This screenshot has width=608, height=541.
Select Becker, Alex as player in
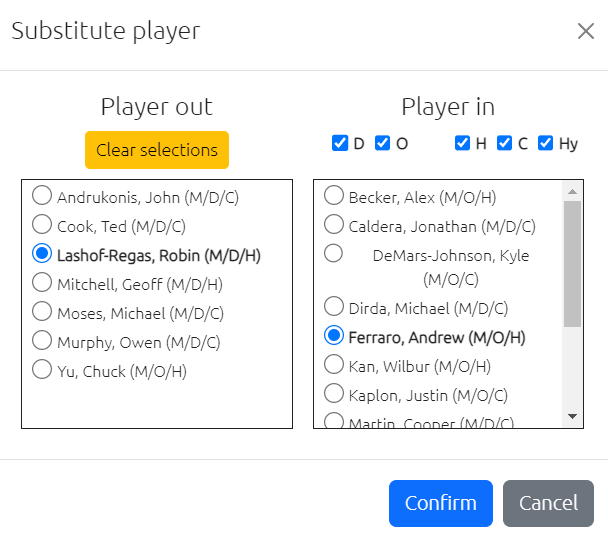(334, 195)
